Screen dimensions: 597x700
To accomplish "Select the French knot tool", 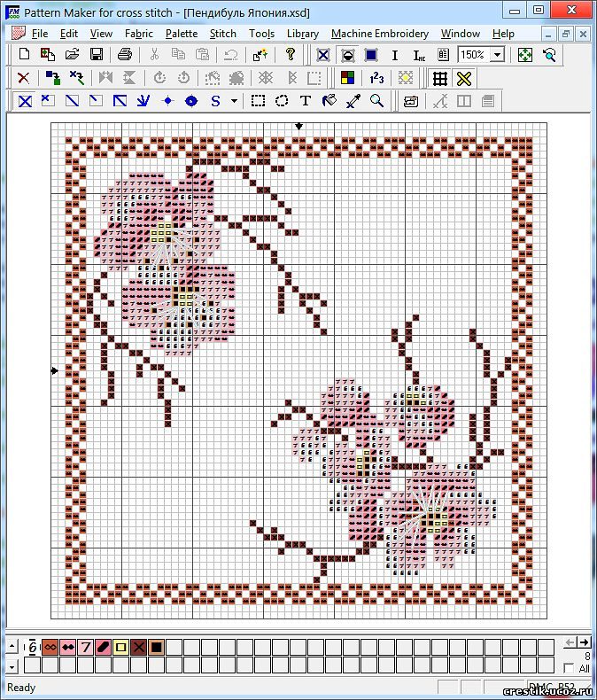I will pyautogui.click(x=167, y=101).
